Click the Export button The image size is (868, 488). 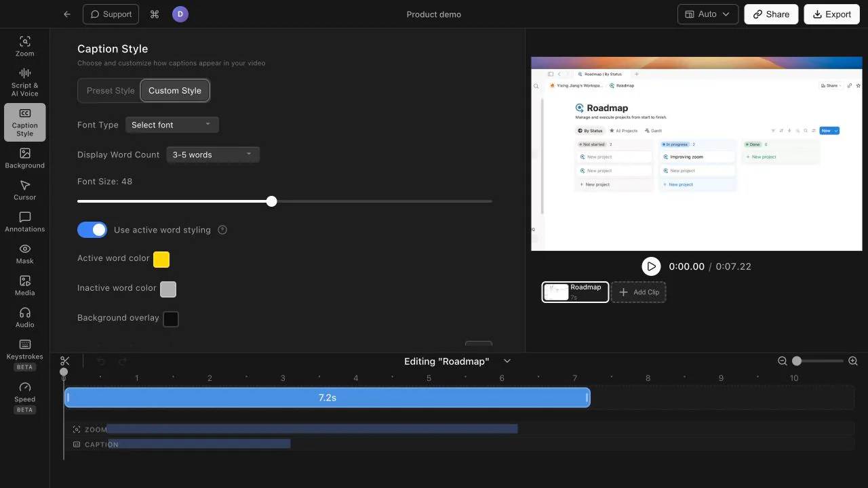[x=831, y=14]
